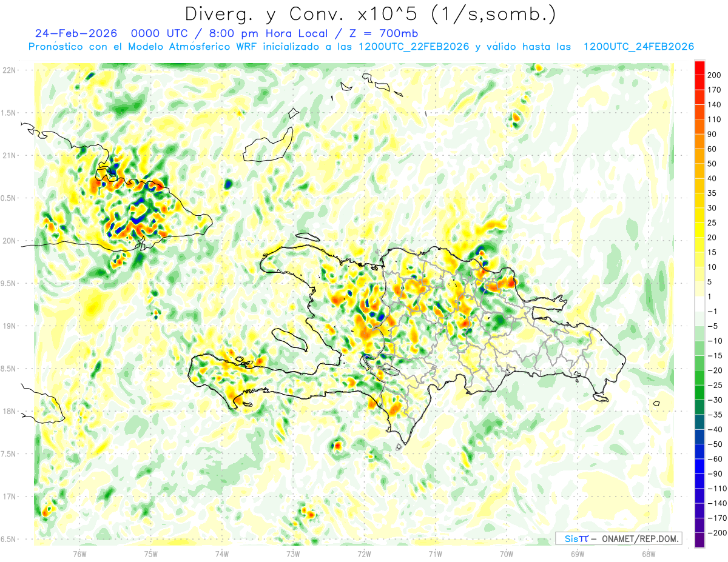Screen dimensions: 728x562
Task: Click the positive "40" color bar value
Action: coord(712,178)
